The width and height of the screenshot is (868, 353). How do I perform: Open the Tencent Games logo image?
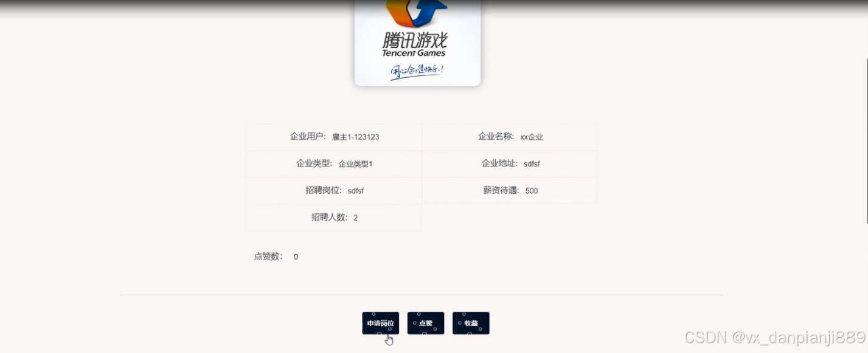tap(417, 43)
